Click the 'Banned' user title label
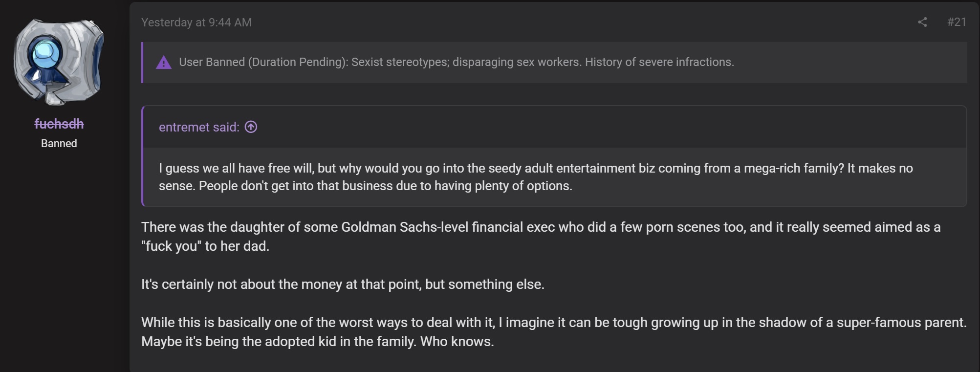 tap(59, 143)
